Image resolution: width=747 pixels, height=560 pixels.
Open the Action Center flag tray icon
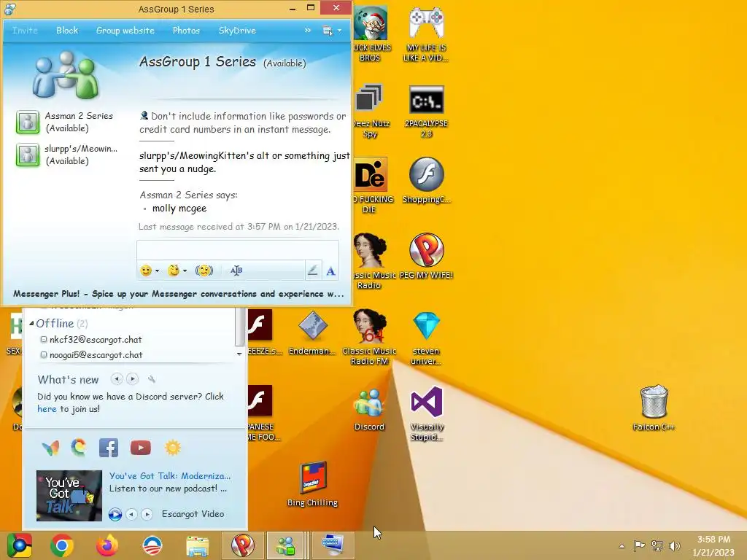coord(639,545)
